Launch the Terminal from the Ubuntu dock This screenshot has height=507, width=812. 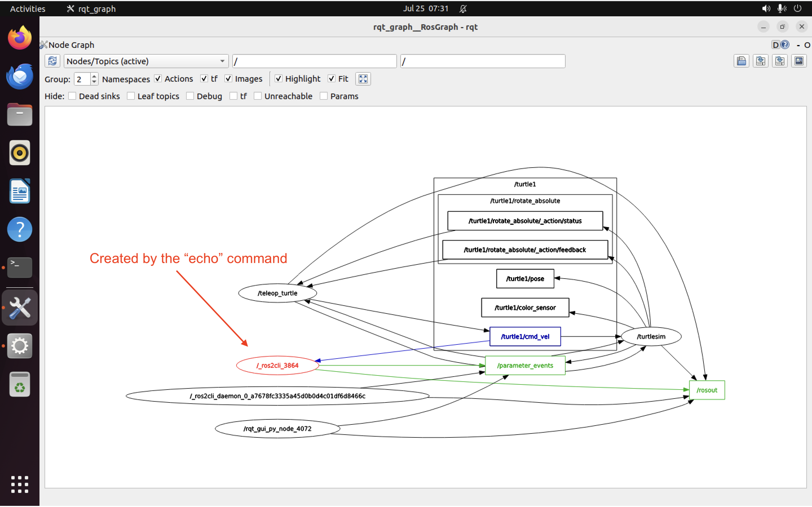point(19,267)
